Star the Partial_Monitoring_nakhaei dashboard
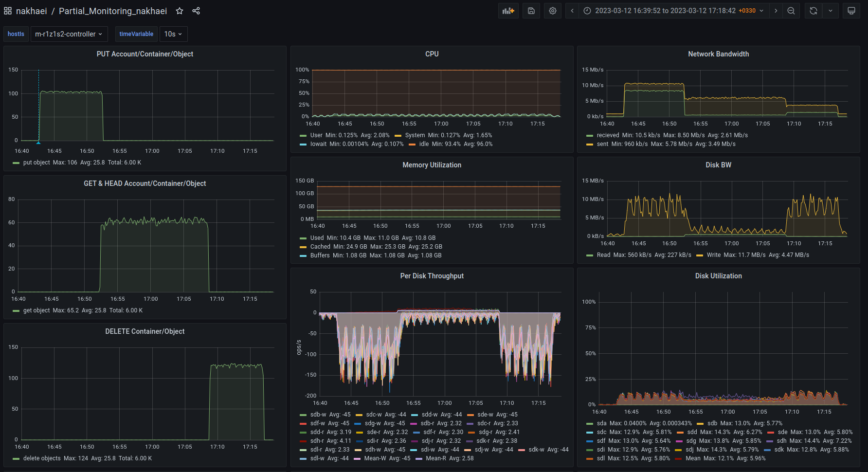The width and height of the screenshot is (868, 472). point(180,11)
